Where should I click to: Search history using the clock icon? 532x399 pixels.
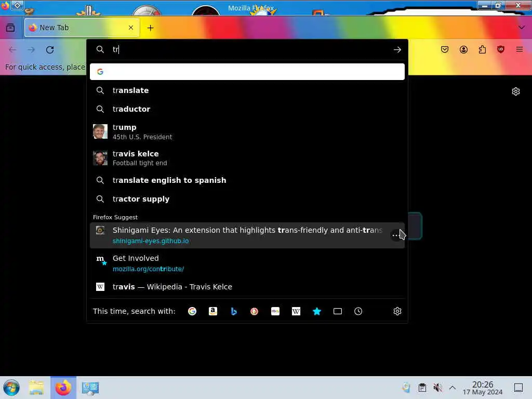(x=358, y=311)
